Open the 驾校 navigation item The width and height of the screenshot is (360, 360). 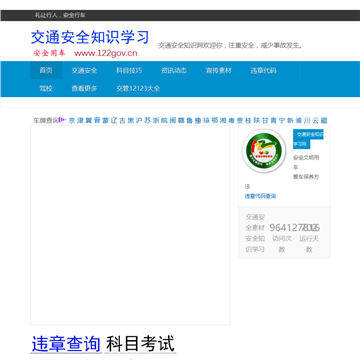point(46,88)
